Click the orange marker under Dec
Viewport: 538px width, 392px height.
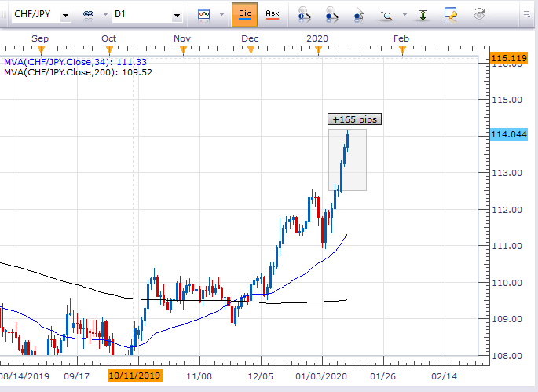point(253,50)
